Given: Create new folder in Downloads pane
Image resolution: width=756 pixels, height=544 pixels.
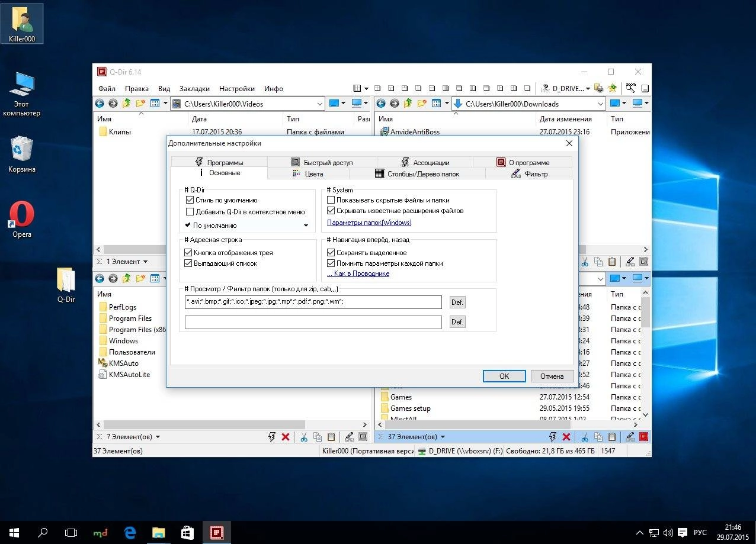Looking at the screenshot, I should pyautogui.click(x=422, y=104).
